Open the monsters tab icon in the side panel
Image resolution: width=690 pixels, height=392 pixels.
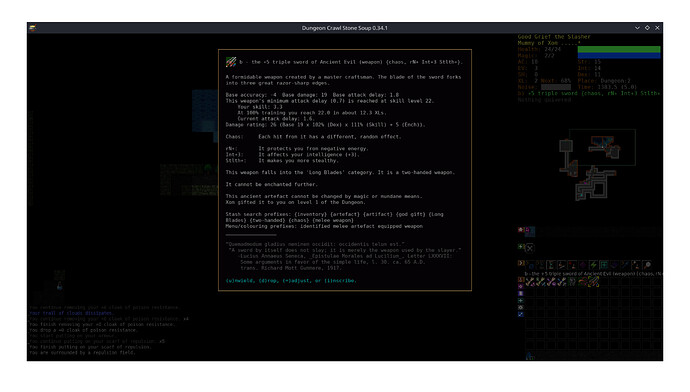[520, 230]
